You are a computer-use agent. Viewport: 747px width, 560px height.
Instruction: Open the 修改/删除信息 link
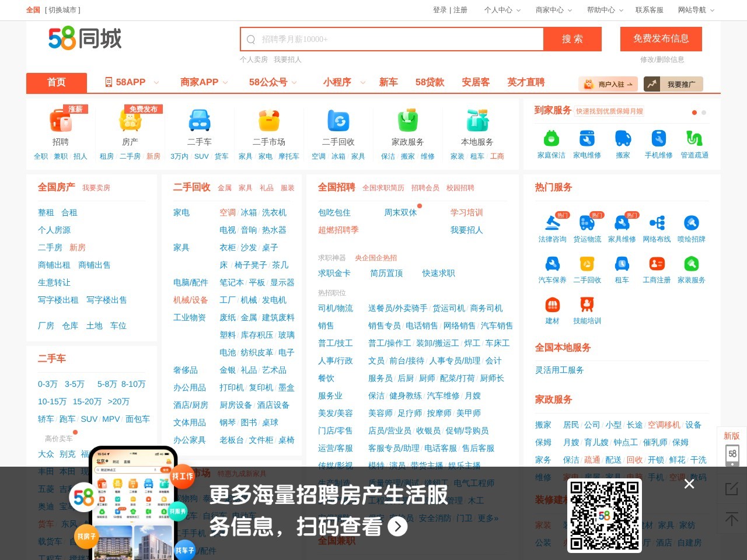662,60
